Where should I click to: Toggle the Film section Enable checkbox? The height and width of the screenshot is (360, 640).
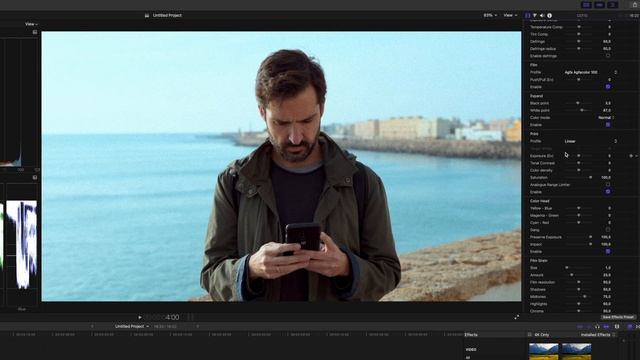608,87
